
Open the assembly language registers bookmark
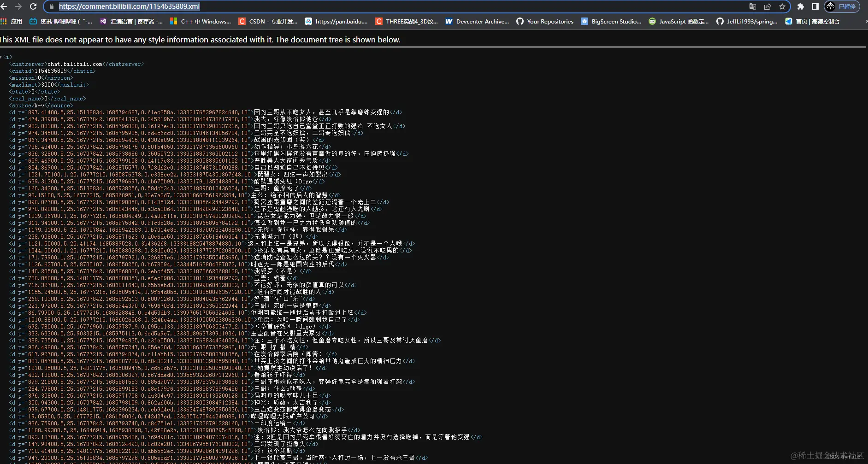(x=131, y=21)
